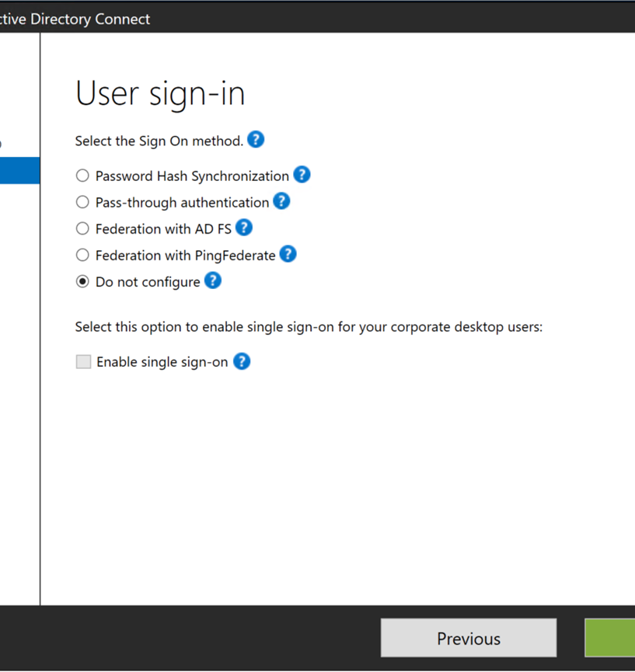Click the Active Directory Connect title bar
The width and height of the screenshot is (635, 672).
click(75, 19)
